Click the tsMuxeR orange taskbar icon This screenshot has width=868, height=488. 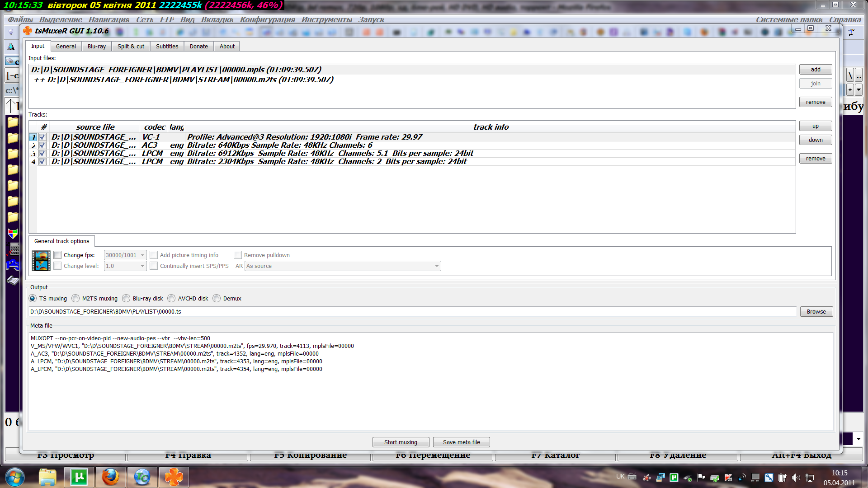(x=174, y=477)
